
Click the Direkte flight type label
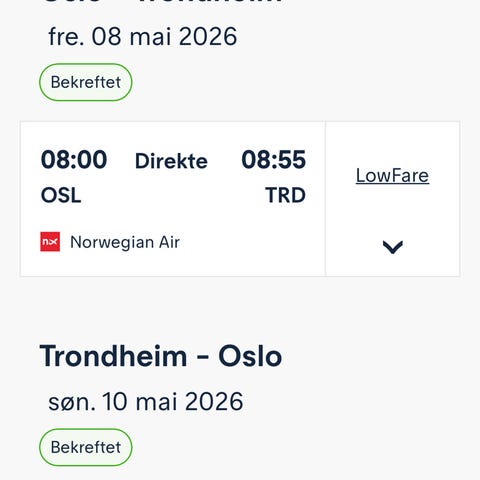171,161
